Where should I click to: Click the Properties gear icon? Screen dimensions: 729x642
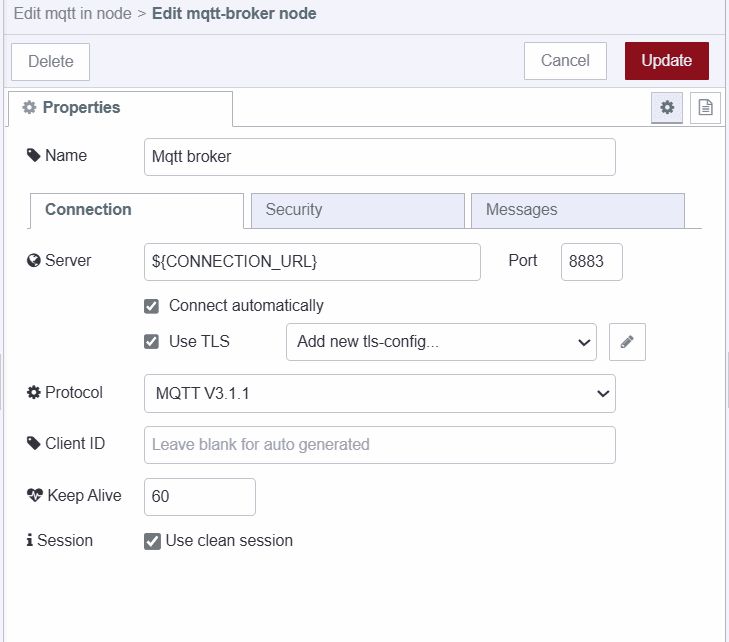(x=29, y=107)
